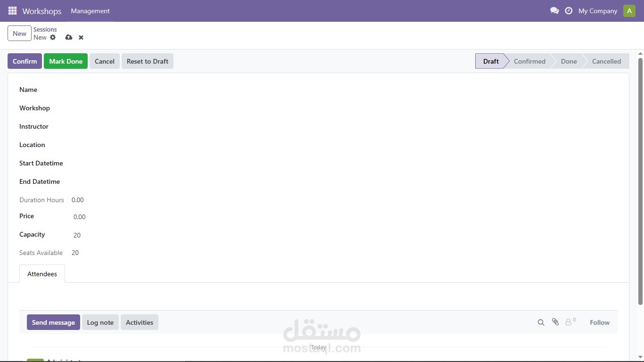This screenshot has height=362, width=644.
Task: Click the paperclip to attach files
Action: tap(555, 322)
